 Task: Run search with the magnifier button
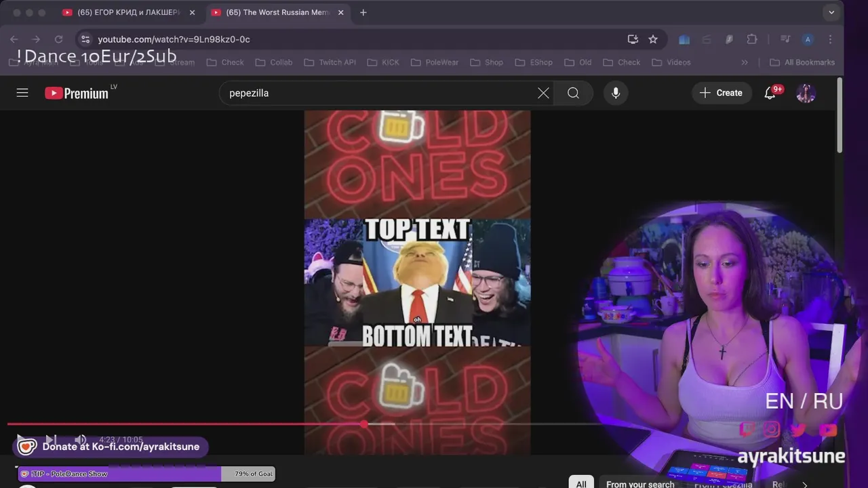tap(574, 93)
